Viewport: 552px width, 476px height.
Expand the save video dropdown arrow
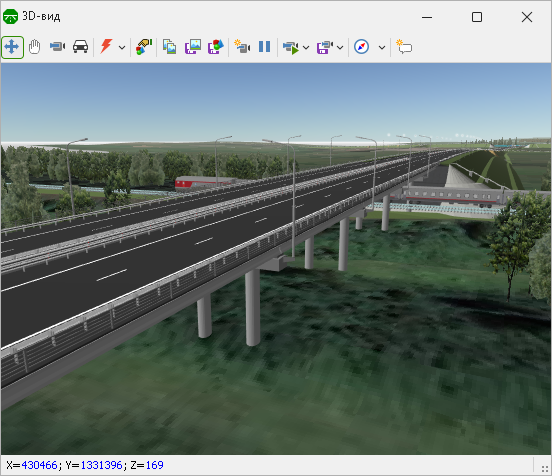(340, 47)
